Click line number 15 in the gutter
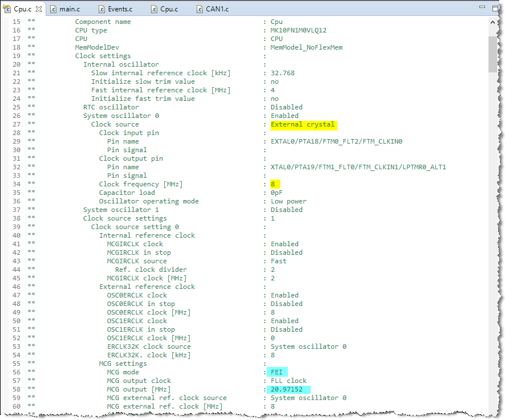 [x=17, y=22]
